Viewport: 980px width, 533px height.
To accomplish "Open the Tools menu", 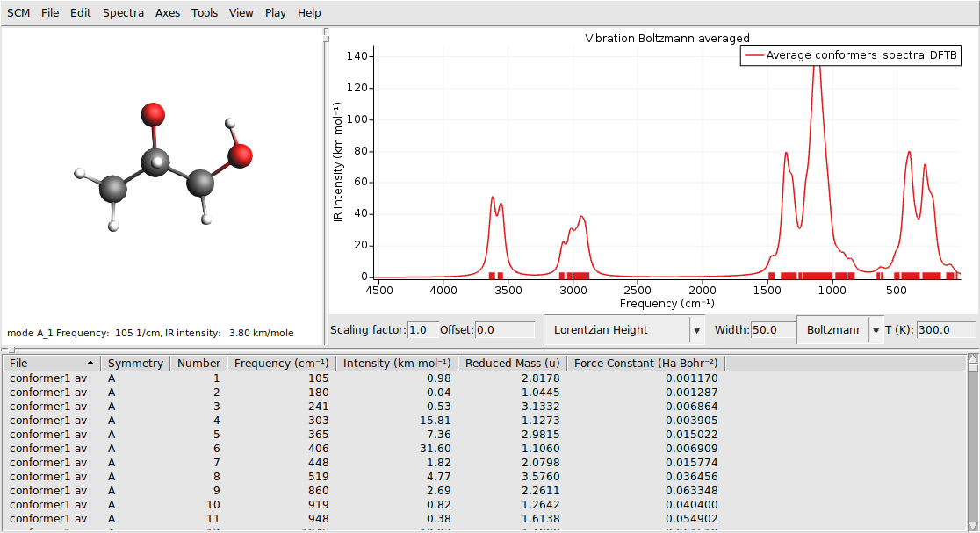I will [x=204, y=12].
